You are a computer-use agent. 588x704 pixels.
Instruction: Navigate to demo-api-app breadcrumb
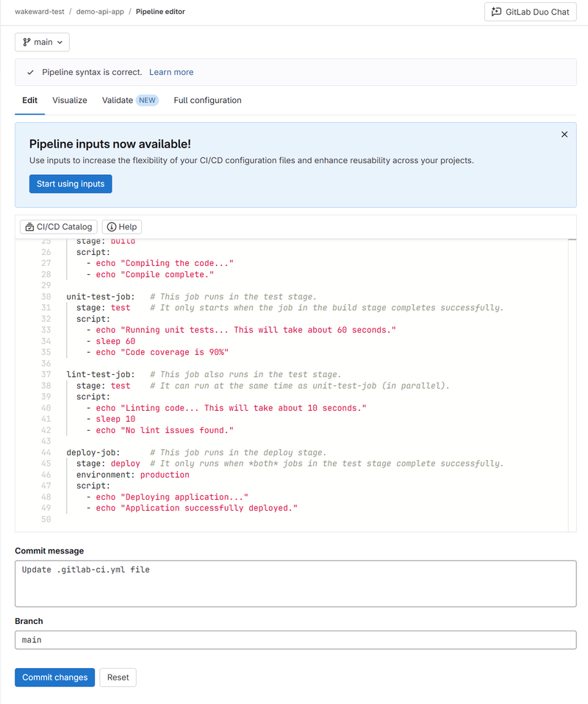pos(100,12)
